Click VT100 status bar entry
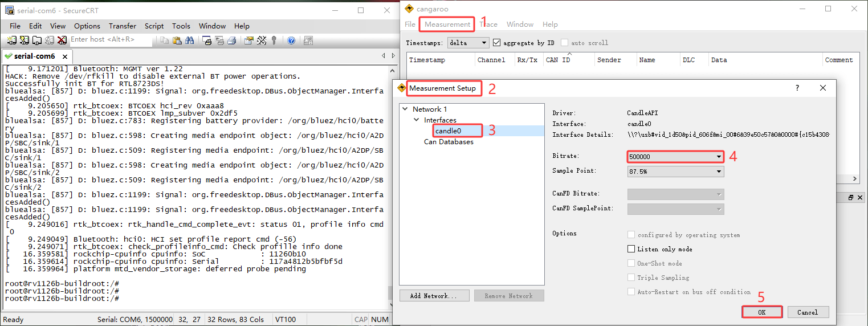Viewport: 868px width, 326px height. (x=286, y=320)
